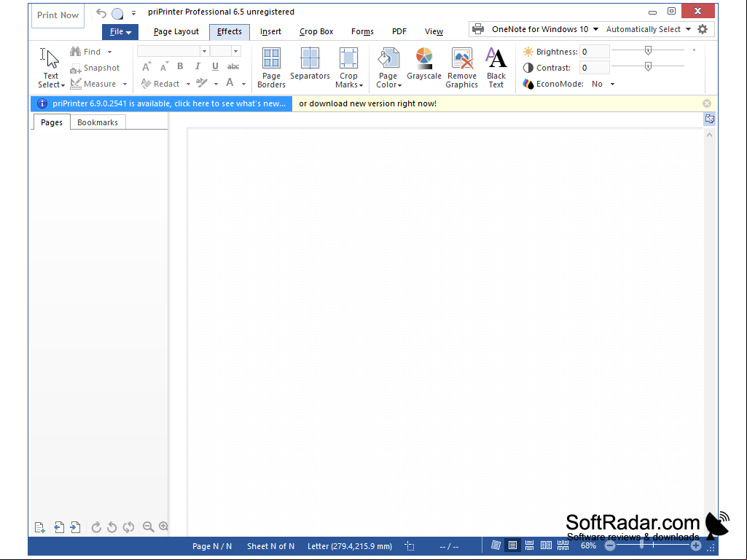747x560 pixels.
Task: Toggle the Black Text effect
Action: point(496,68)
